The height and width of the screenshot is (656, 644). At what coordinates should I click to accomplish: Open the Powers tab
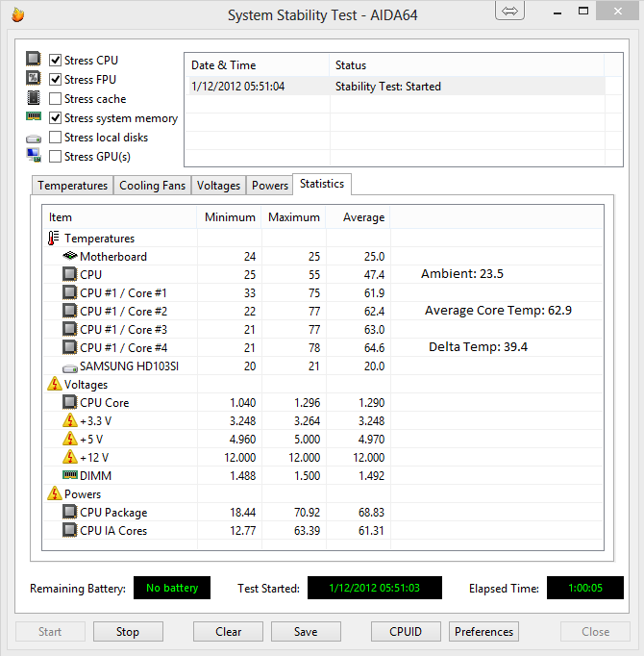[x=270, y=186]
